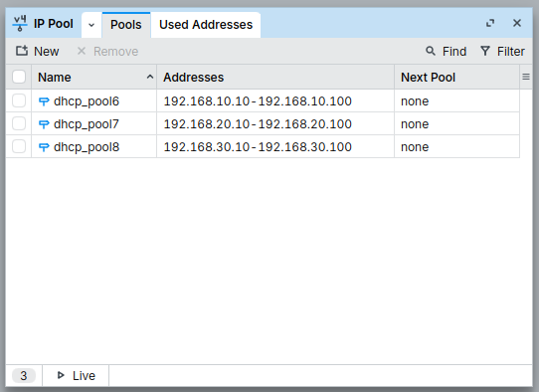Viewport: 539px width, 392px height.
Task: Click the pool icon next to dhcp_pool8
Action: 44,147
